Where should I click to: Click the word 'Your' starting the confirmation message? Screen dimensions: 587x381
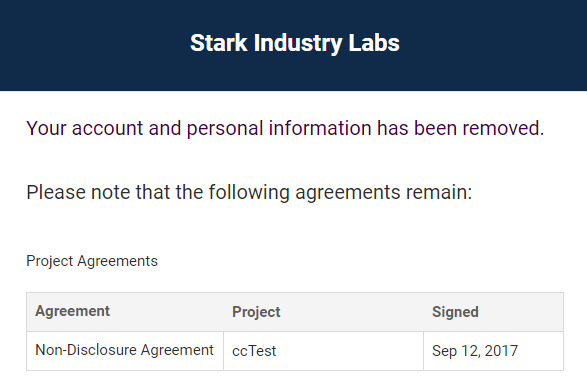pos(46,128)
